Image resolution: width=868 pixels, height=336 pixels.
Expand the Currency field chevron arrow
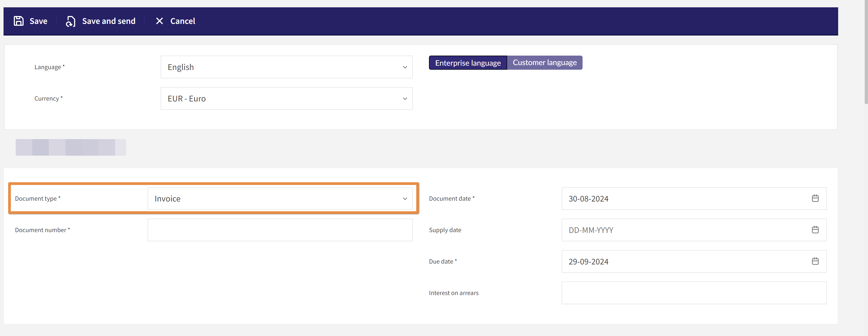click(x=405, y=99)
